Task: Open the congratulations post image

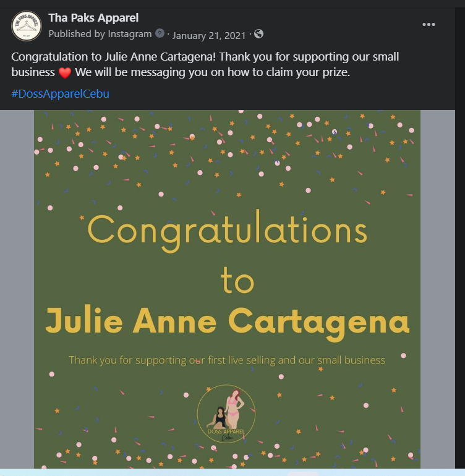Action: (x=227, y=185)
